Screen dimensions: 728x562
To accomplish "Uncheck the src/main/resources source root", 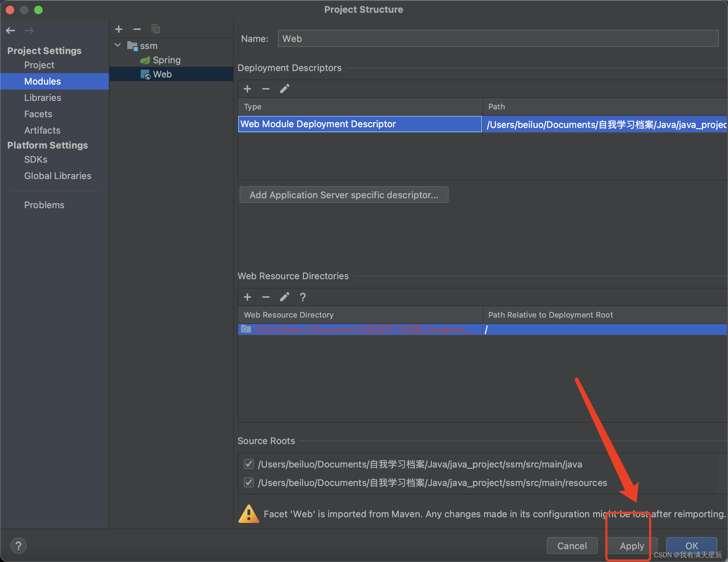I will point(249,482).
